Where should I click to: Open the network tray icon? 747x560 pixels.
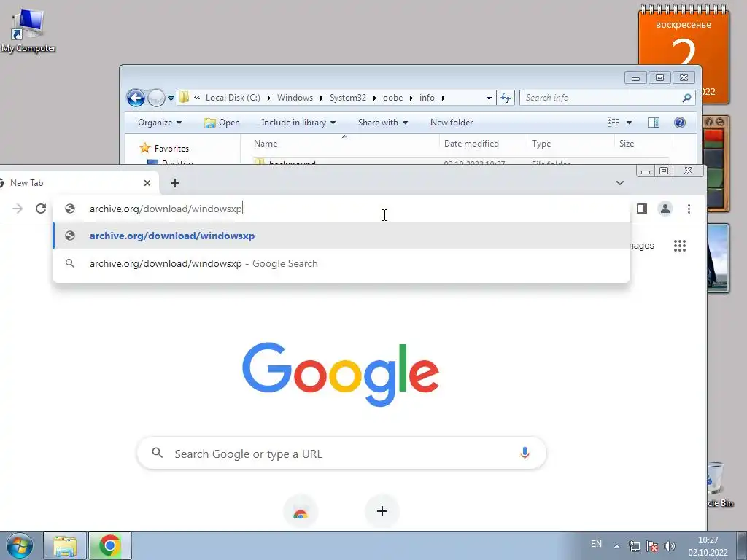(634, 546)
